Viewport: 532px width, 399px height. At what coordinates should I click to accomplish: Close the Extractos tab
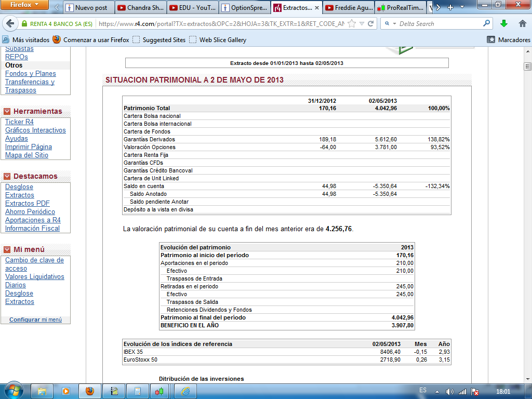coord(317,8)
